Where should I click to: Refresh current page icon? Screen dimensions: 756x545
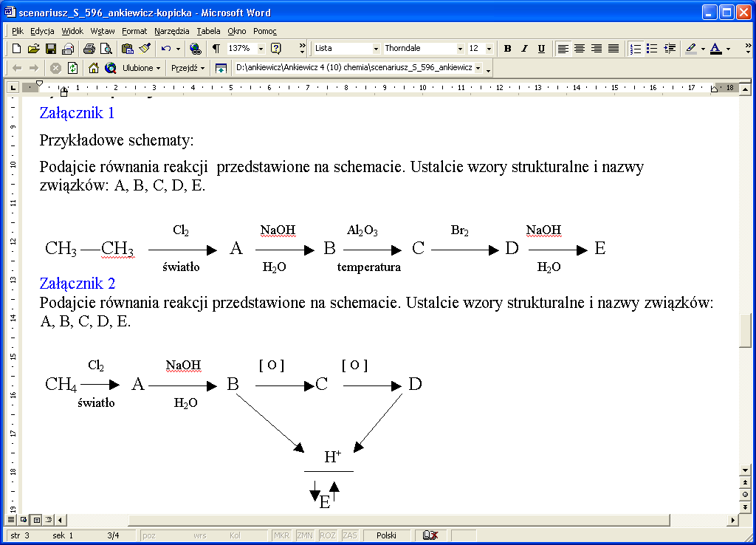pos(73,68)
